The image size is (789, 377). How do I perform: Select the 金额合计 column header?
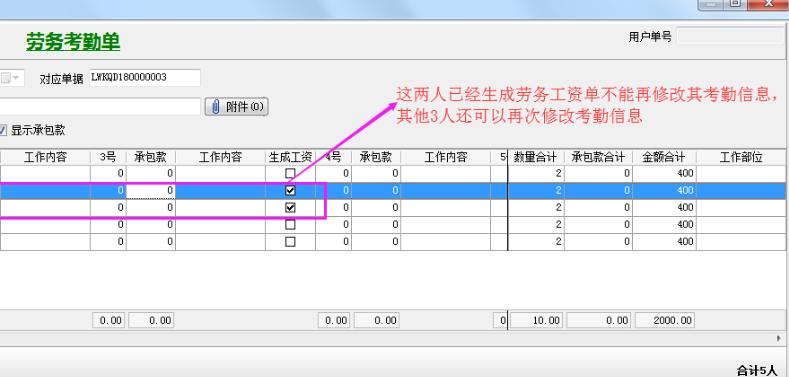tap(664, 158)
